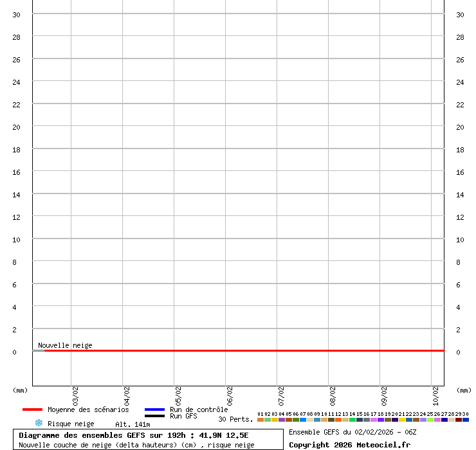This screenshot has width=476, height=450.
Task: Click the red Moyenne des scénarios legend line
Action: (x=32, y=410)
